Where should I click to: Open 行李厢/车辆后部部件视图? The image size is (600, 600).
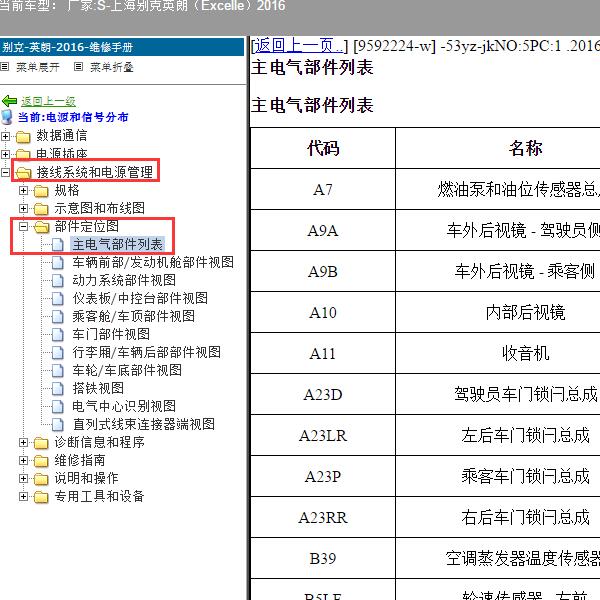coord(147,352)
